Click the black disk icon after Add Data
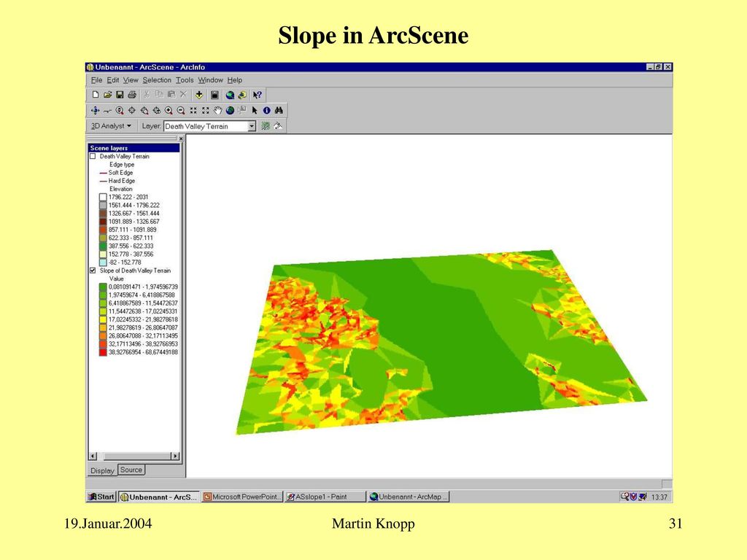Viewport: 747px width, 560px height. pos(215,95)
